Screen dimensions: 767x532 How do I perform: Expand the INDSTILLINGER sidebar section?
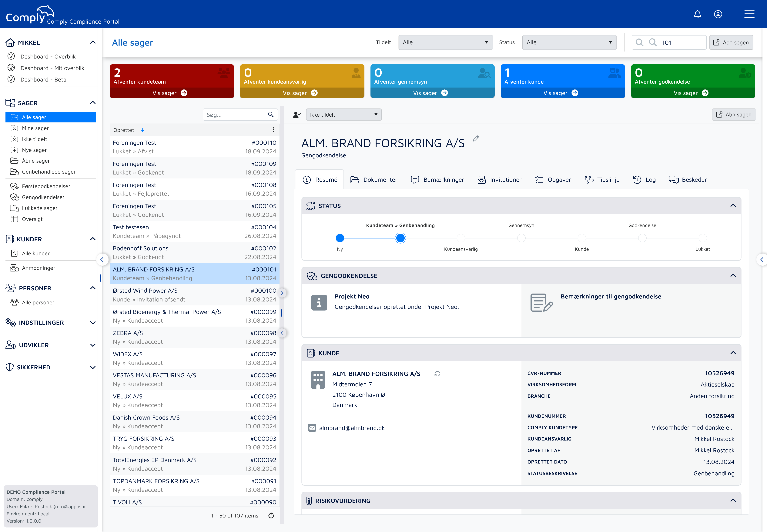[x=93, y=323]
